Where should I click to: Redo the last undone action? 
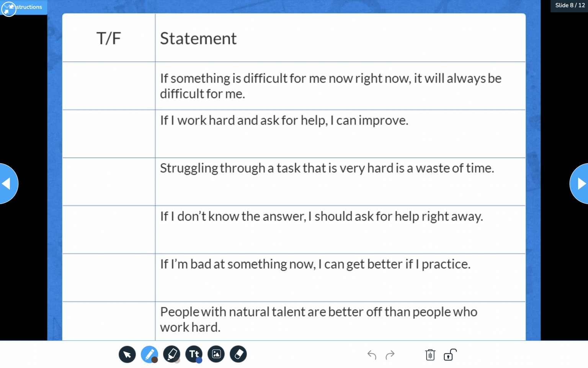390,355
